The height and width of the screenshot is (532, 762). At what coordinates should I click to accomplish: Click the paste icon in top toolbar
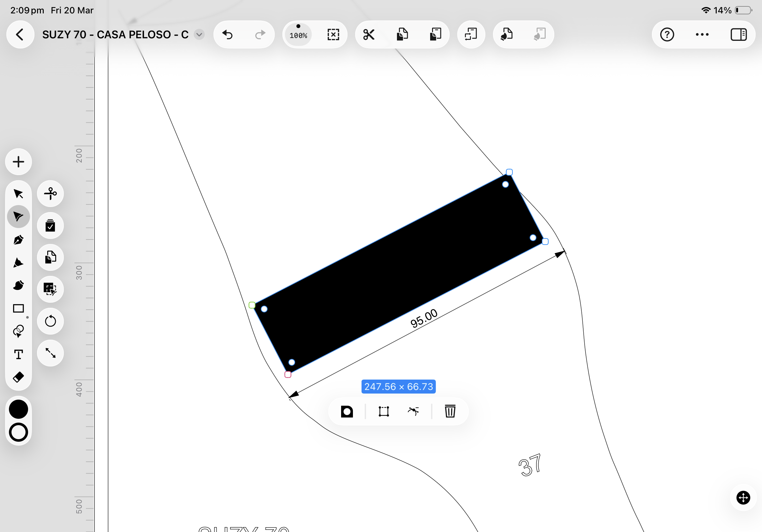(436, 34)
